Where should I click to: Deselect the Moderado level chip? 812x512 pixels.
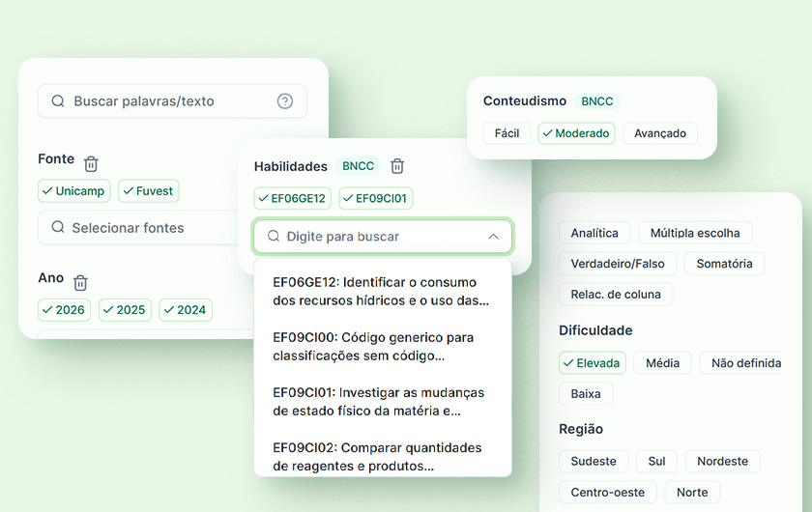(x=576, y=133)
